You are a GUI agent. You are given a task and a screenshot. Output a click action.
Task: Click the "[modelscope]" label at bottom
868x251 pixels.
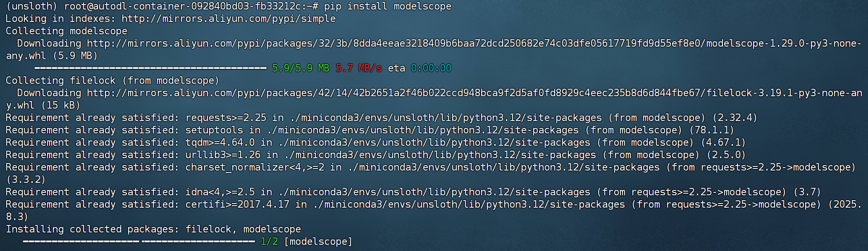[x=318, y=242]
